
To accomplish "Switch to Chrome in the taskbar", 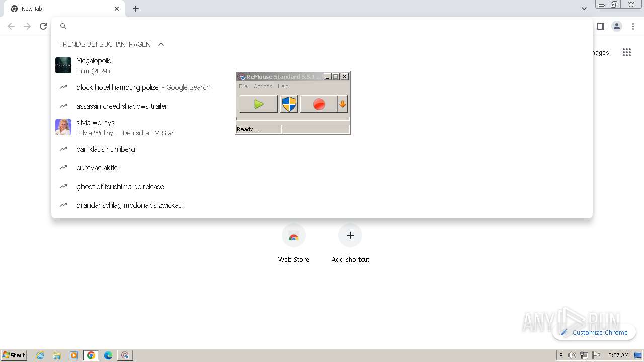I will coord(91,355).
